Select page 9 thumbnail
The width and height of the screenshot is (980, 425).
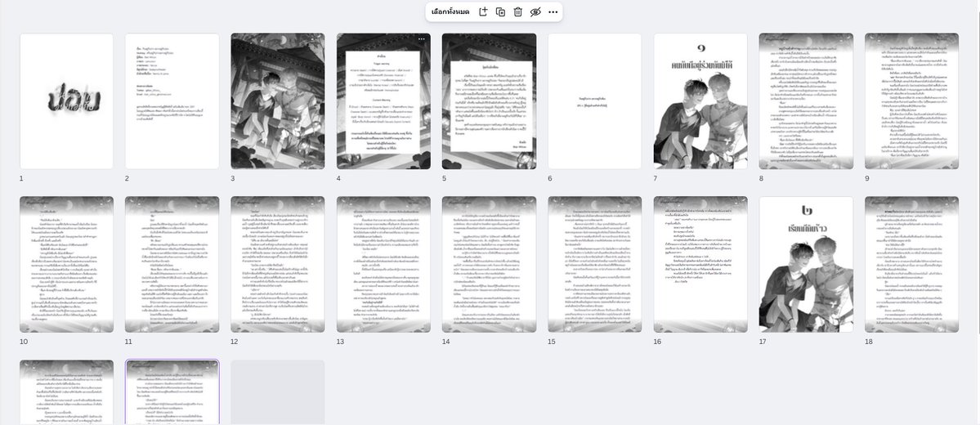click(912, 101)
